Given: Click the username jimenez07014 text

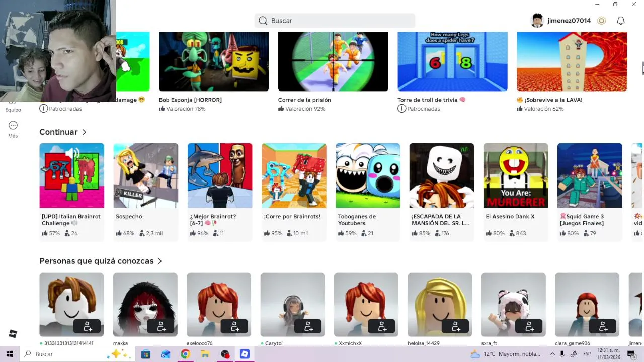Looking at the screenshot, I should (569, 21).
